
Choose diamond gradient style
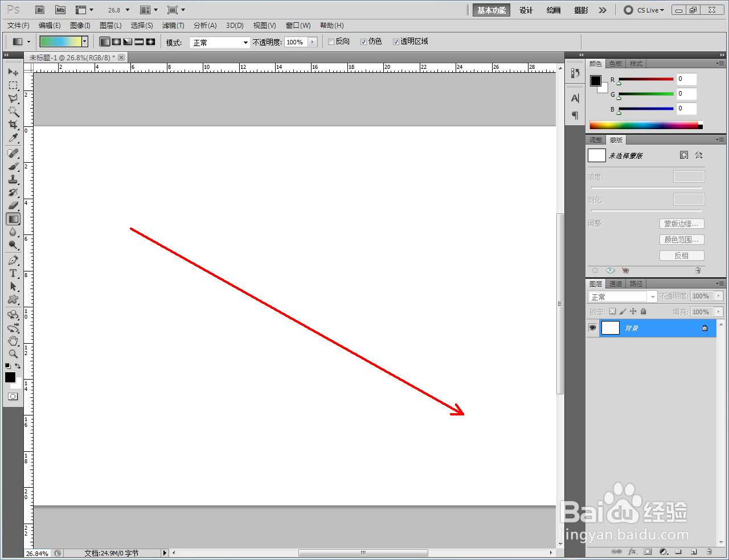150,42
